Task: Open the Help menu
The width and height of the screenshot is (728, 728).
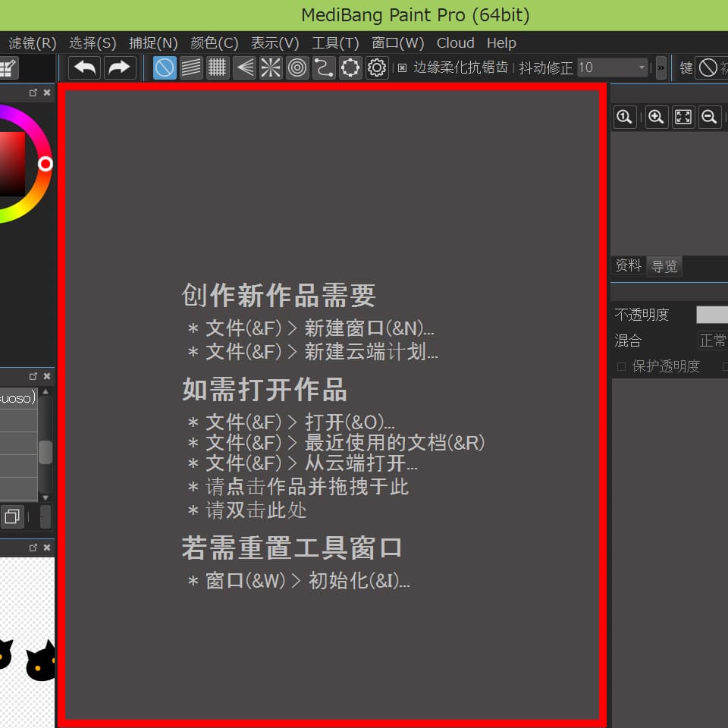Action: (501, 43)
